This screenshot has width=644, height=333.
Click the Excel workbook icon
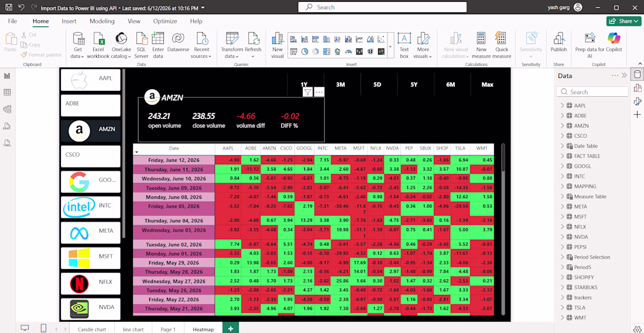point(98,39)
